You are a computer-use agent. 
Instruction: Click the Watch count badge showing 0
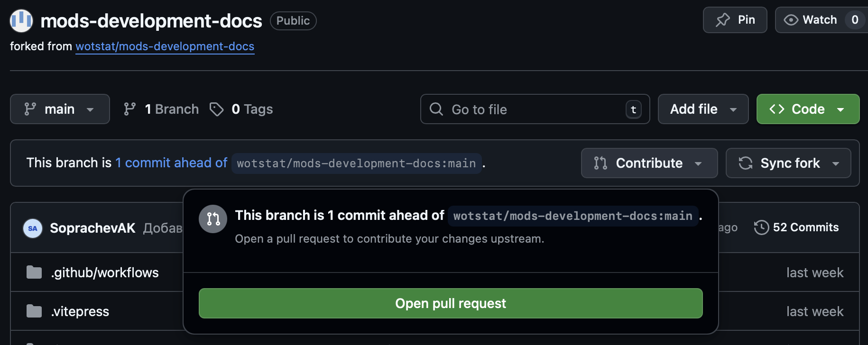point(855,20)
